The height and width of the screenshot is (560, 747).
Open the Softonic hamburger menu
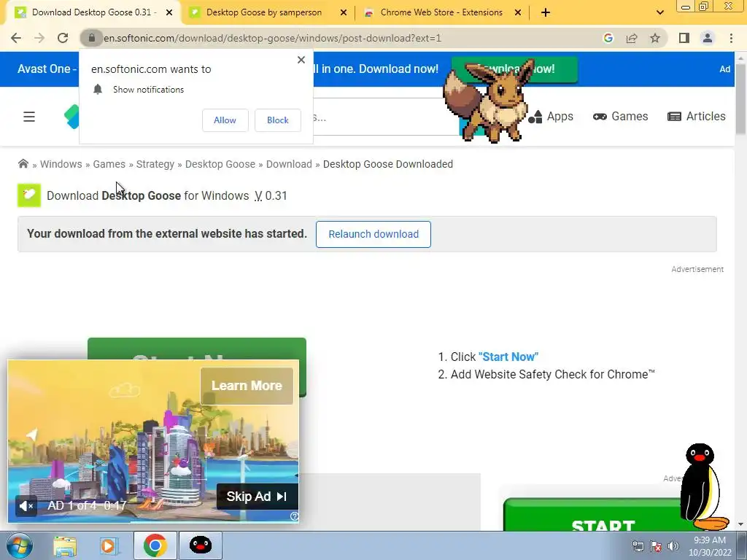[x=29, y=117]
